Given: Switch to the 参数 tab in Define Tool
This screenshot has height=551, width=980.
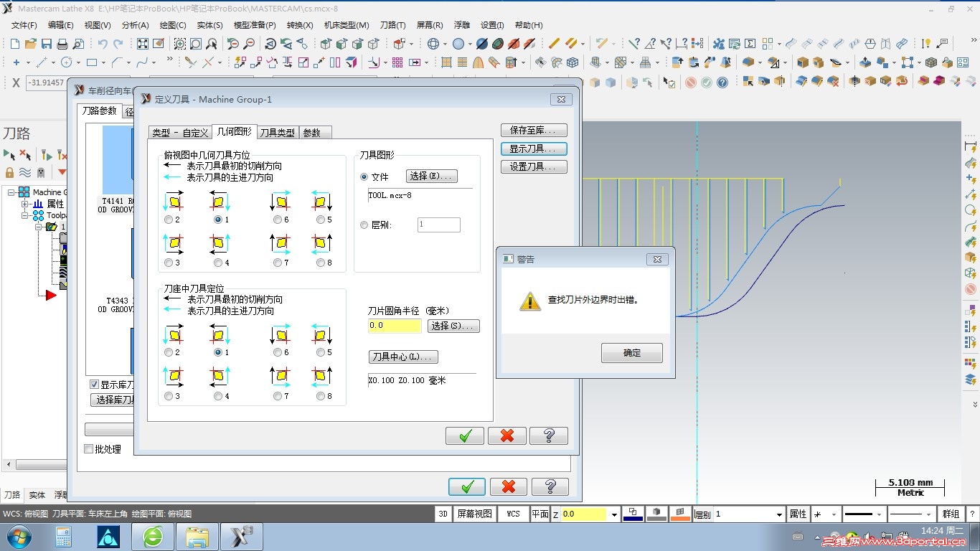Looking at the screenshot, I should click(314, 133).
